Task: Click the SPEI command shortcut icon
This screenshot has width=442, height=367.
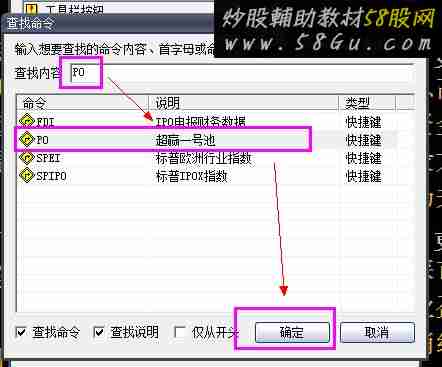Action: (27, 157)
